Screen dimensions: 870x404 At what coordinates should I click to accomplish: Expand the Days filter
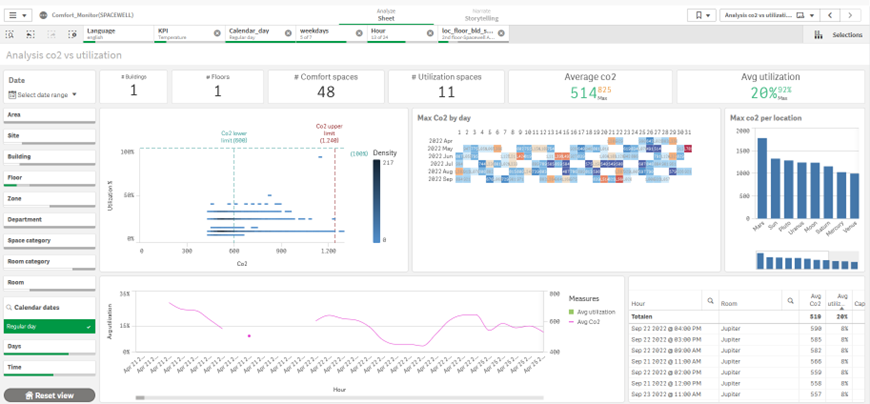pos(49,347)
